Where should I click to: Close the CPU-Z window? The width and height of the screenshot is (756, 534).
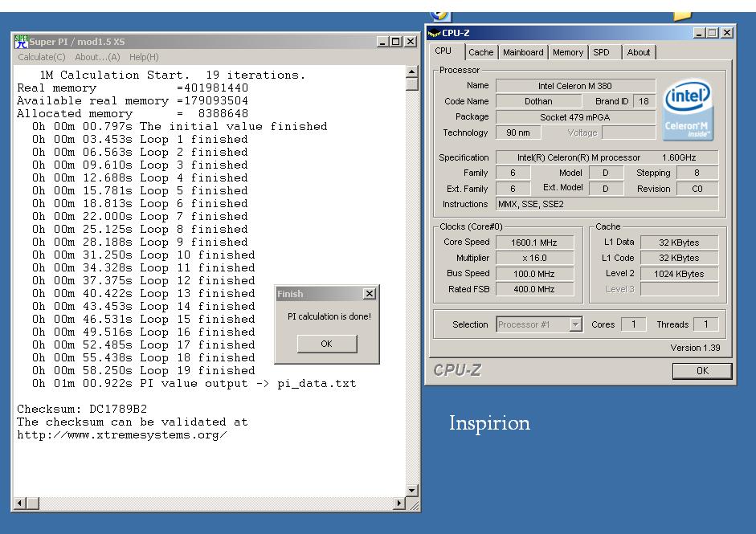pyautogui.click(x=726, y=32)
